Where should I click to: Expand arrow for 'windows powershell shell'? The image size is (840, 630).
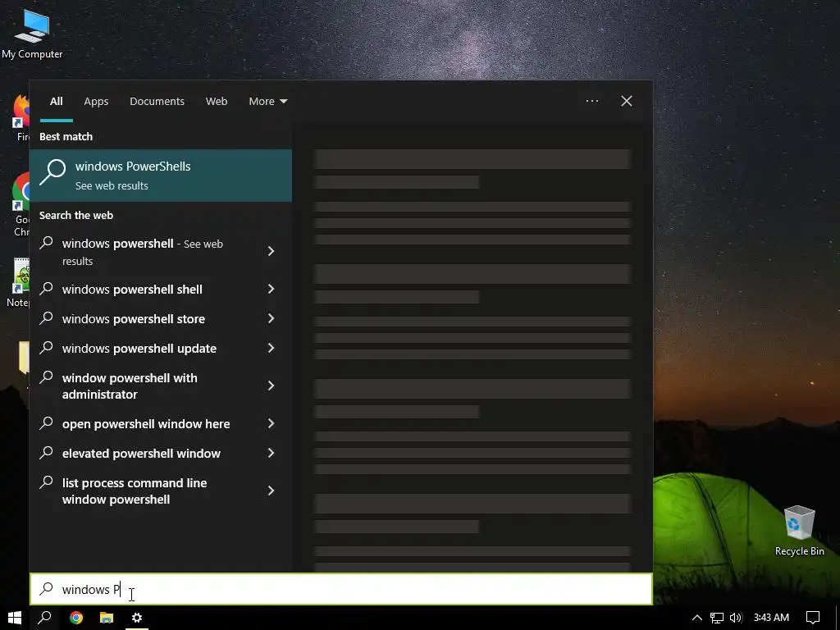pos(271,290)
